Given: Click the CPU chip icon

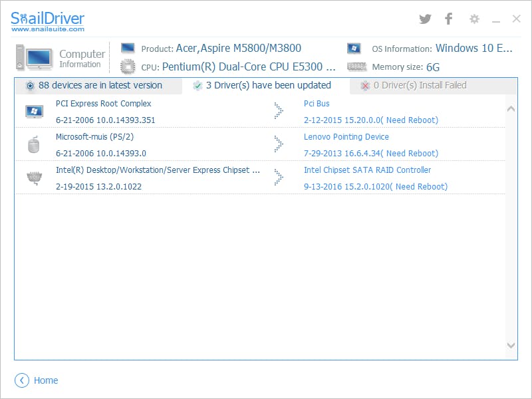Looking at the screenshot, I should click(x=128, y=66).
